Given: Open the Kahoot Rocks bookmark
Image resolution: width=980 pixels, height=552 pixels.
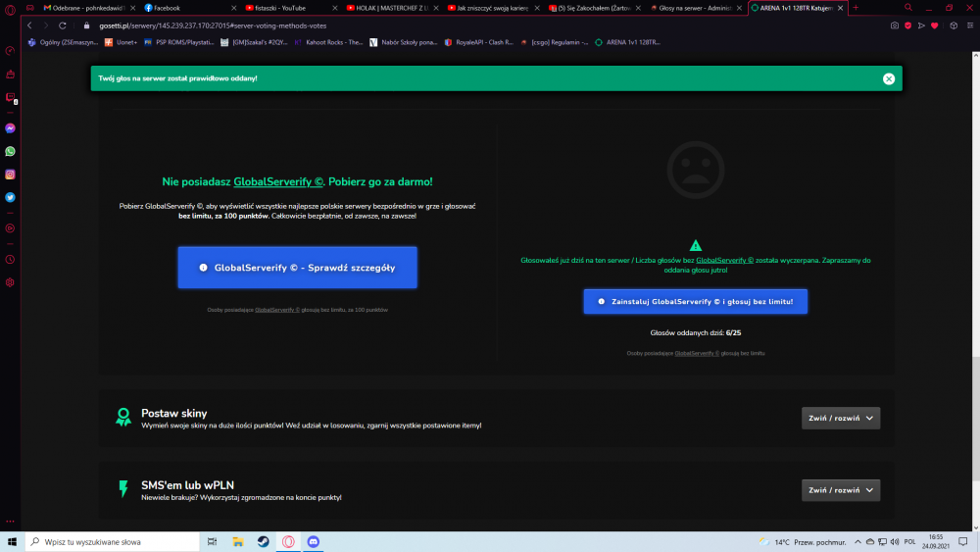Looking at the screenshot, I should coord(328,42).
